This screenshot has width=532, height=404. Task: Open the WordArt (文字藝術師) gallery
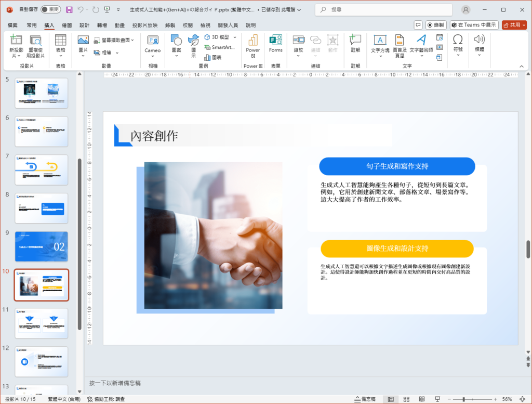pos(421,46)
